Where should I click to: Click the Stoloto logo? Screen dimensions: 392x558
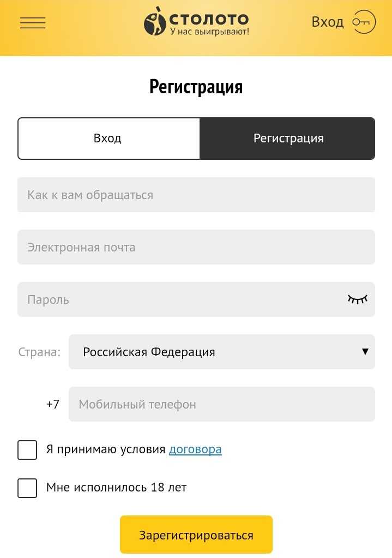coord(196,21)
